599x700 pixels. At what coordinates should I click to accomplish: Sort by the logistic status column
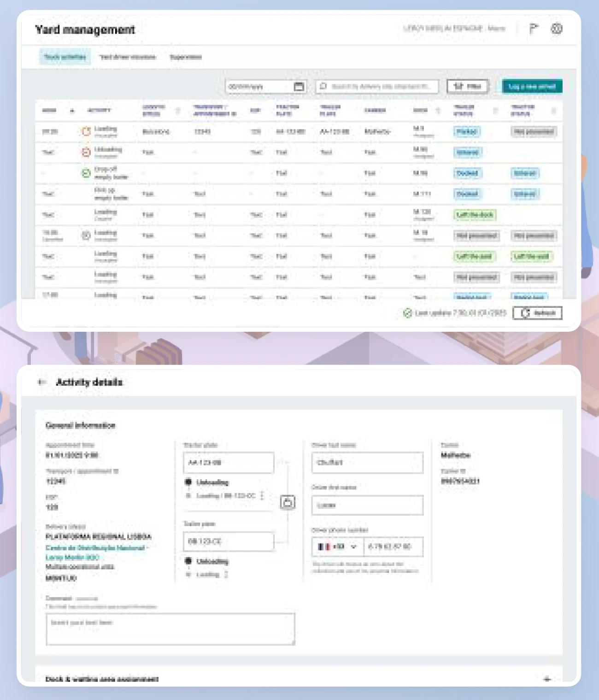(x=178, y=111)
